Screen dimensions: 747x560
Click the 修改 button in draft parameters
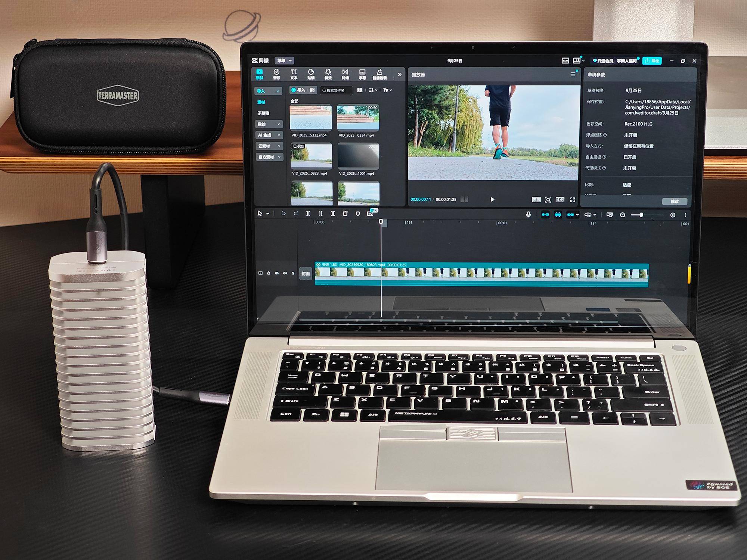[675, 201]
